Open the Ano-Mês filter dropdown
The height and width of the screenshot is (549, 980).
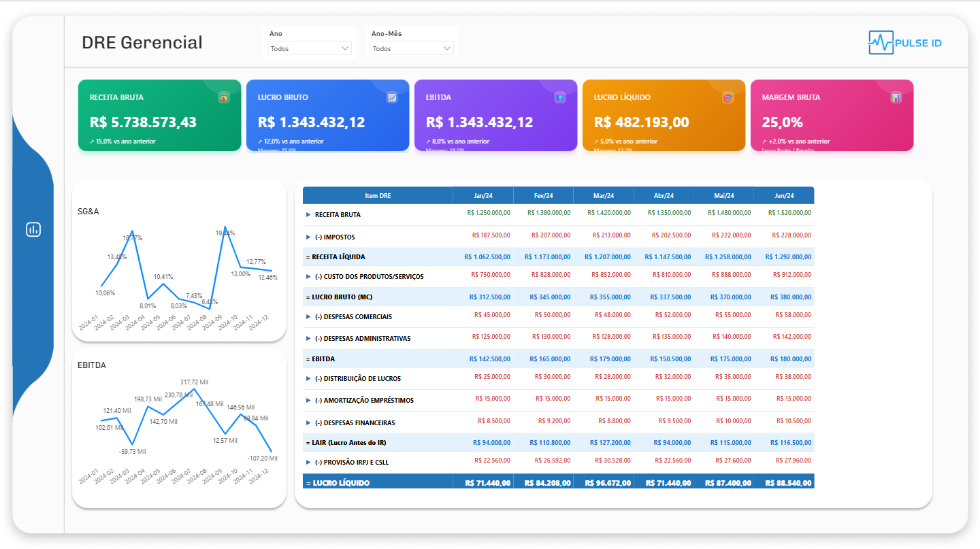pyautogui.click(x=412, y=48)
